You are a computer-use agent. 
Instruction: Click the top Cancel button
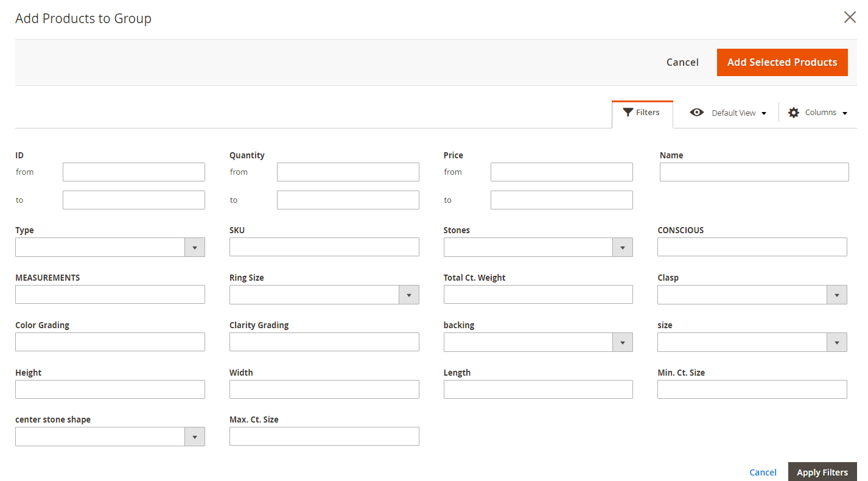[682, 62]
